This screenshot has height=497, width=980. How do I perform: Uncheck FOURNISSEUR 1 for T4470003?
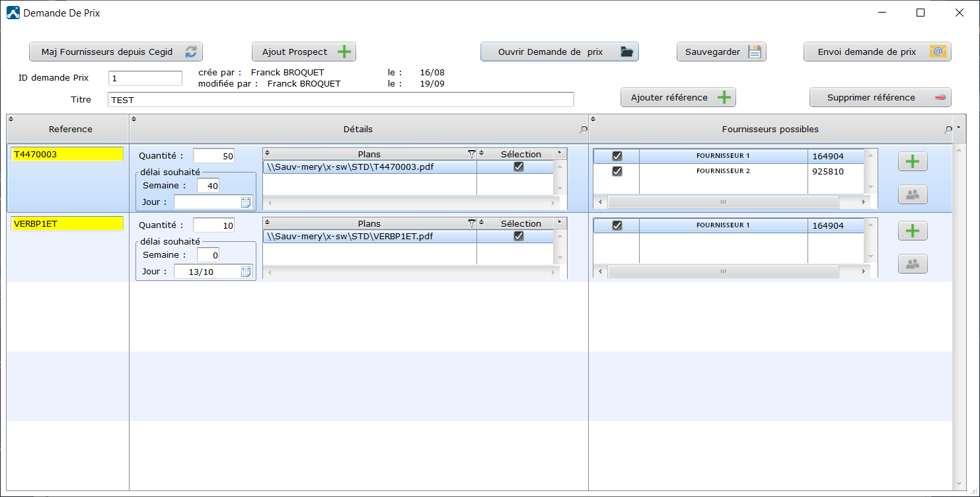click(x=617, y=156)
